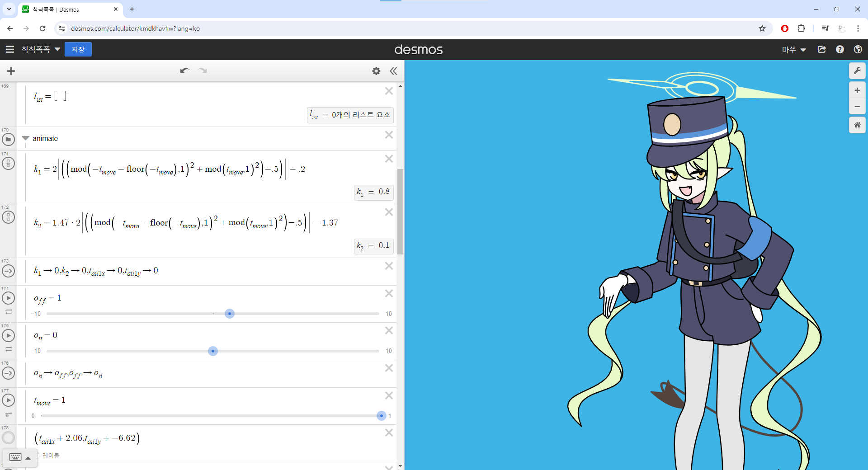Open the Chrome tab search dropdown
Image resolution: width=868 pixels, height=470 pixels.
(9, 9)
